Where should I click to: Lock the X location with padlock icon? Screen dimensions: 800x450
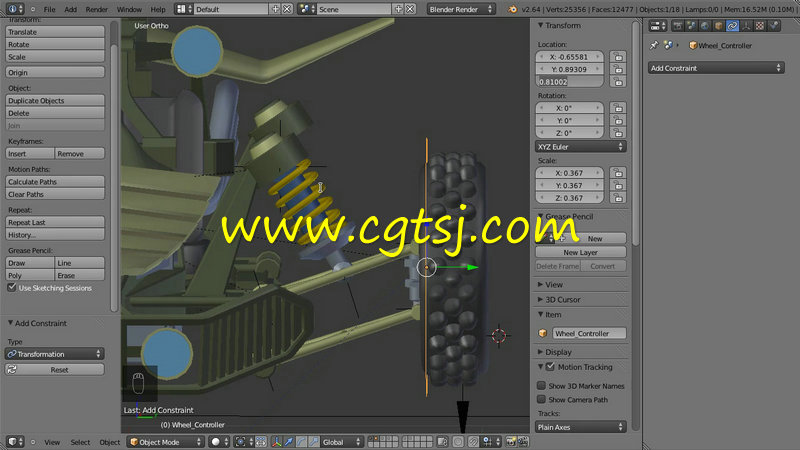[618, 57]
